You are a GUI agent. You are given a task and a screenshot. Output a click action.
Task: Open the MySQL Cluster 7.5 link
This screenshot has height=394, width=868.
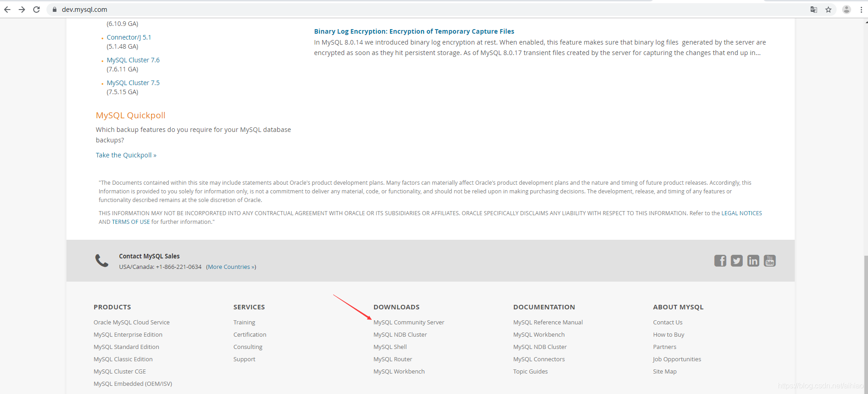(133, 83)
